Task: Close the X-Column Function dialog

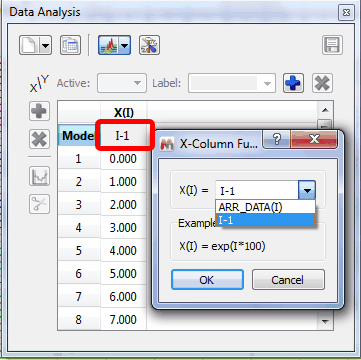Action: tap(314, 139)
